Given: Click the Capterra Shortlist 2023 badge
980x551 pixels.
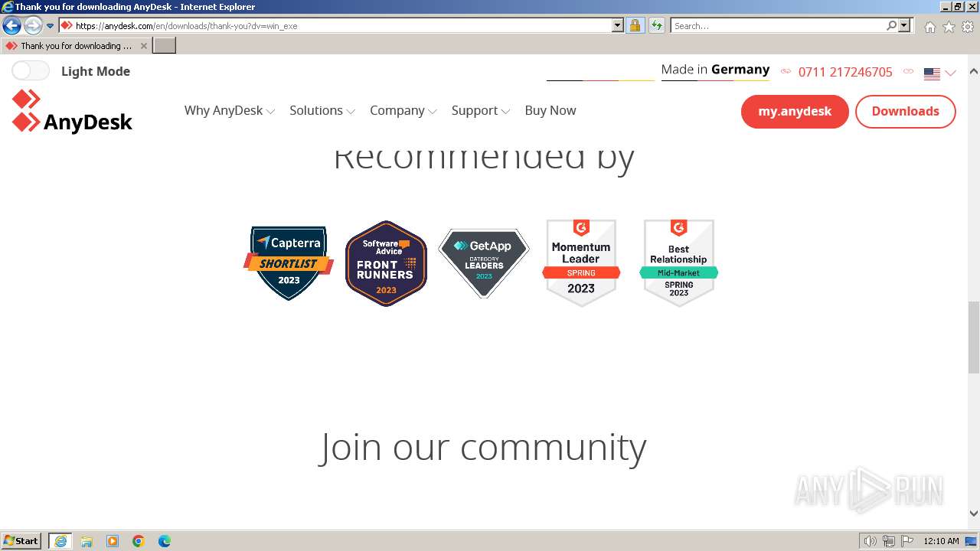Looking at the screenshot, I should pyautogui.click(x=289, y=262).
